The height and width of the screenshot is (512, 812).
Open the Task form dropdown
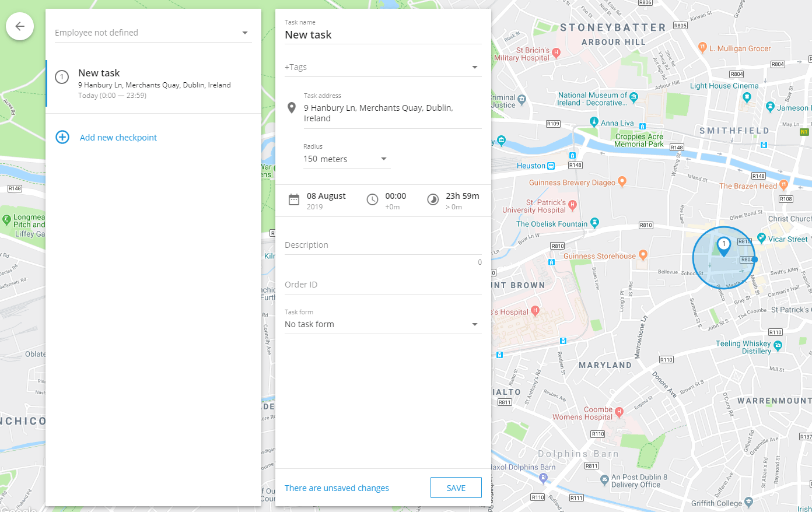pyautogui.click(x=383, y=324)
